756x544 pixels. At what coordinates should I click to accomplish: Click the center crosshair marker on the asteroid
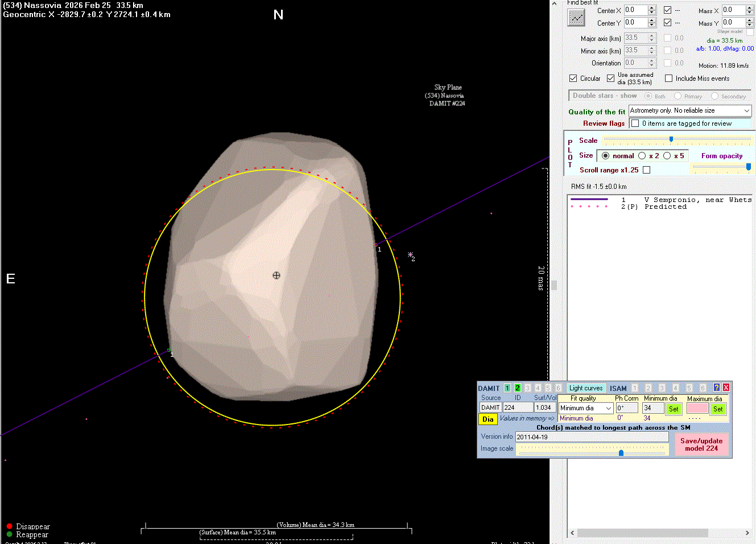pyautogui.click(x=276, y=275)
